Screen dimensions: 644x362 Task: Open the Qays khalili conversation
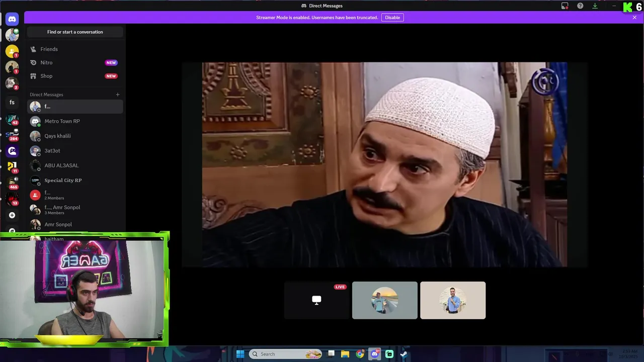coord(75,136)
